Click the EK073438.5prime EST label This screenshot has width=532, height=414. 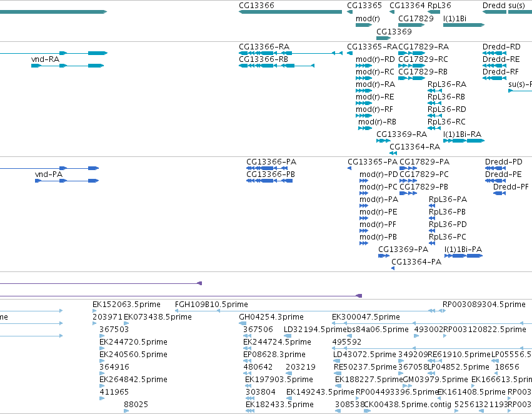[158, 317]
